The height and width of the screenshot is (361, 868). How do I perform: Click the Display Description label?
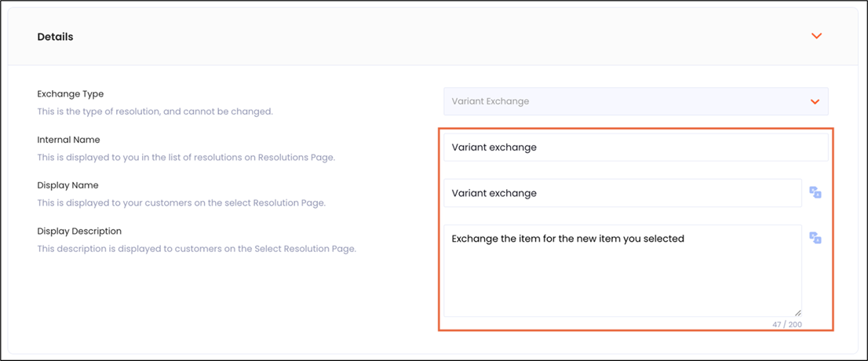click(79, 232)
